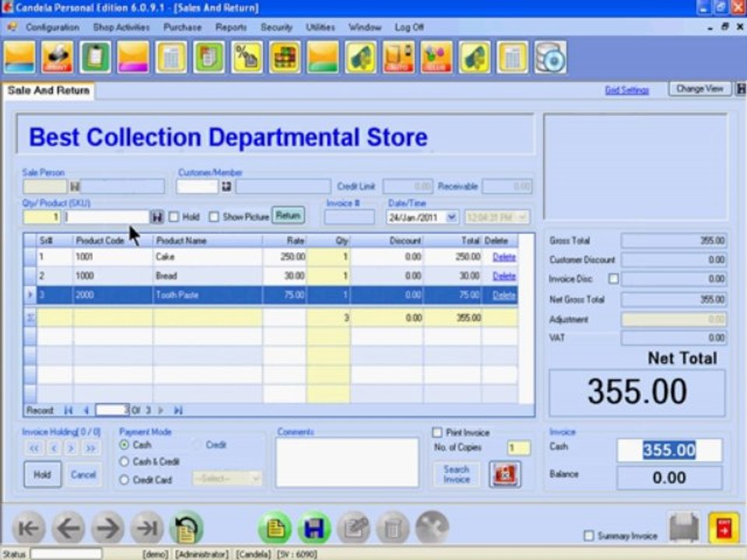
Task: Open the Grid Settings link
Action: pyautogui.click(x=627, y=89)
